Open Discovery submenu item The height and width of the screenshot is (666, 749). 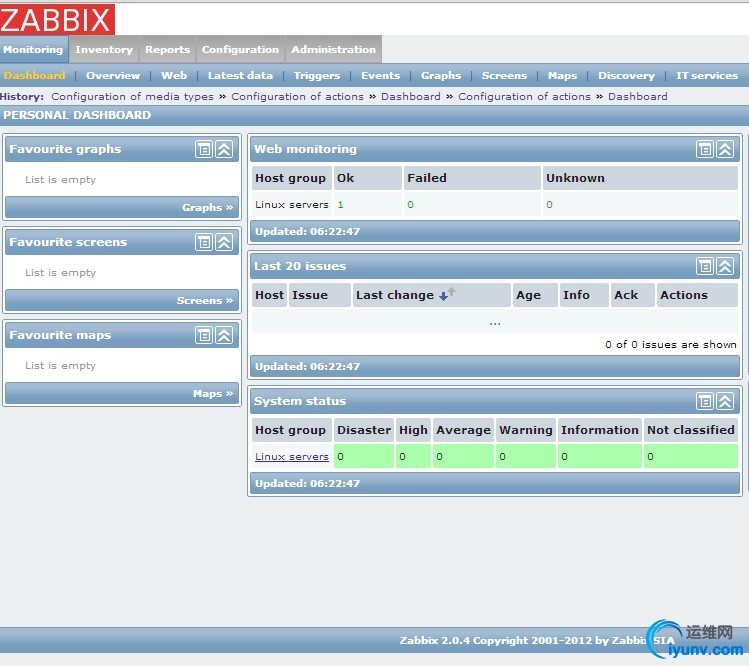(626, 75)
